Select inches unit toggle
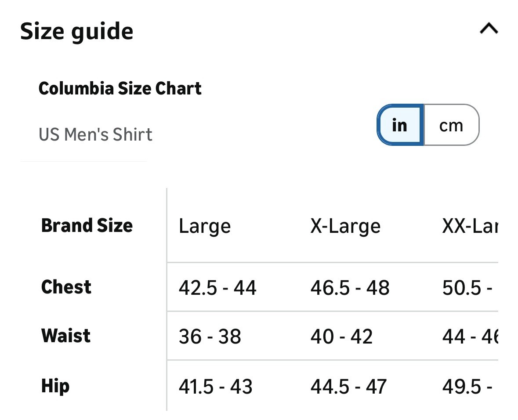Screen dimensions: 518x420 (x=400, y=125)
